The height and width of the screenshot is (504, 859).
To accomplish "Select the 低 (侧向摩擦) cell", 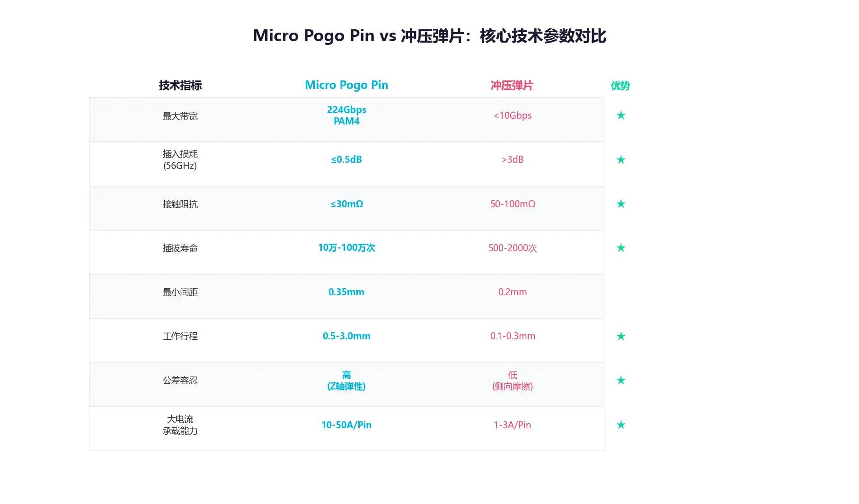I will pos(513,381).
